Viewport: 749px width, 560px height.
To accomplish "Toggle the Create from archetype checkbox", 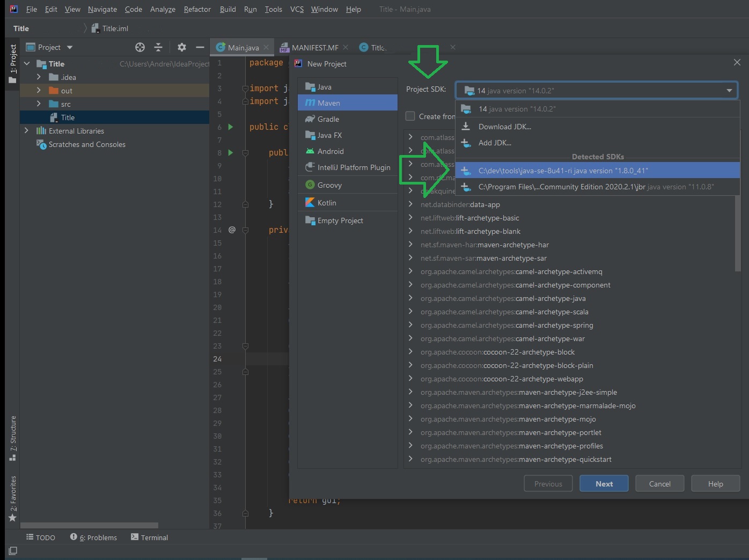I will pos(410,116).
